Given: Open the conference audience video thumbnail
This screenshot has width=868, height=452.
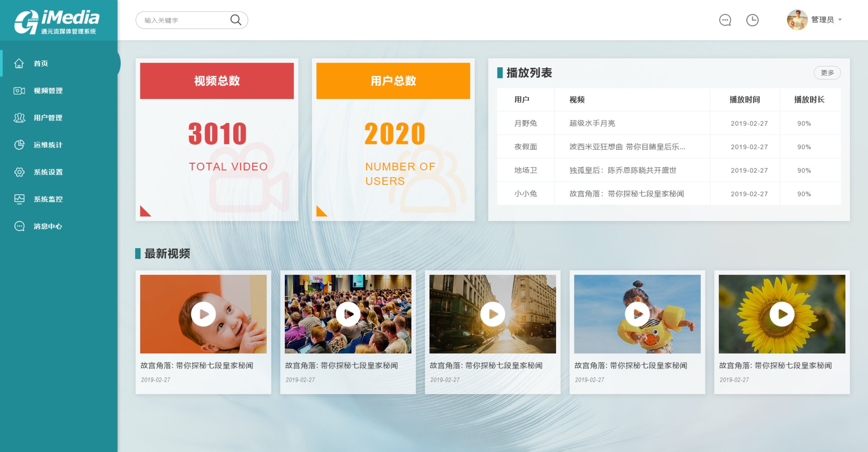Looking at the screenshot, I should click(x=348, y=314).
